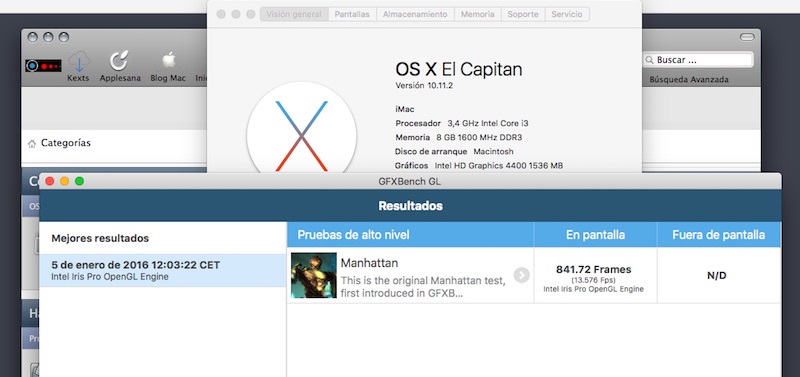800x377 pixels.
Task: Click the Versión 10.11.2 text
Action: point(424,86)
